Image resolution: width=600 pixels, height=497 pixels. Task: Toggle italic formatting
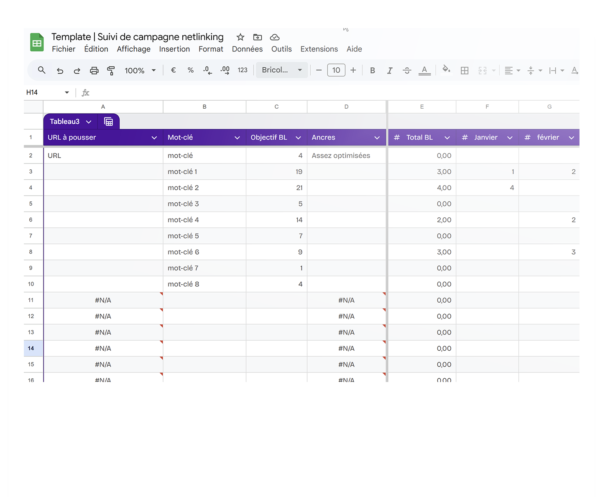(389, 71)
